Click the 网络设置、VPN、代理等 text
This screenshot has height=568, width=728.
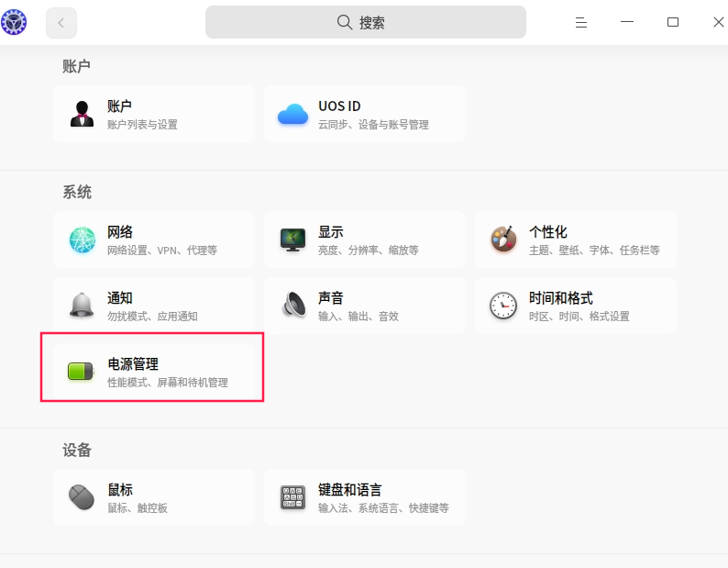(162, 251)
